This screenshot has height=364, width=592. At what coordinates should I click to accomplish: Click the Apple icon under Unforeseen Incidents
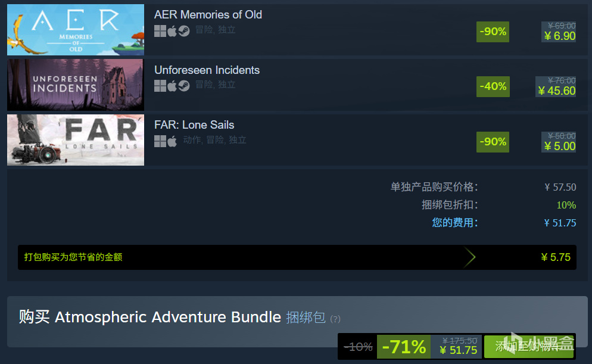pyautogui.click(x=172, y=86)
